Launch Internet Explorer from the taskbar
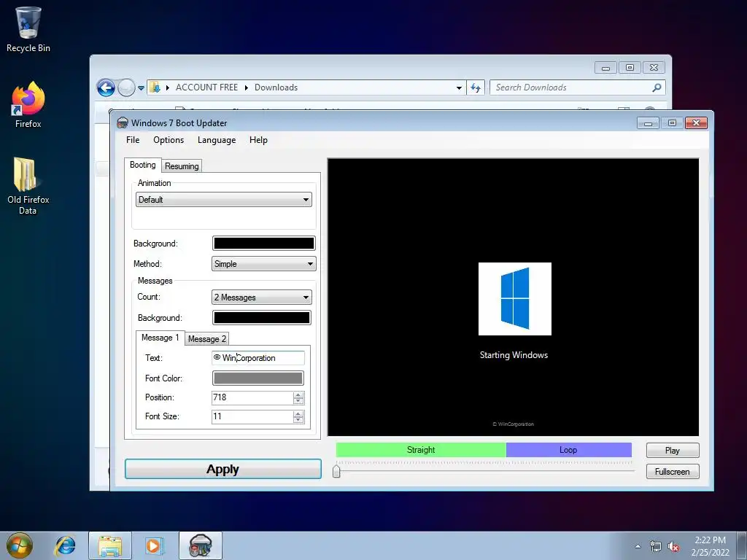This screenshot has width=747, height=560. [x=65, y=545]
